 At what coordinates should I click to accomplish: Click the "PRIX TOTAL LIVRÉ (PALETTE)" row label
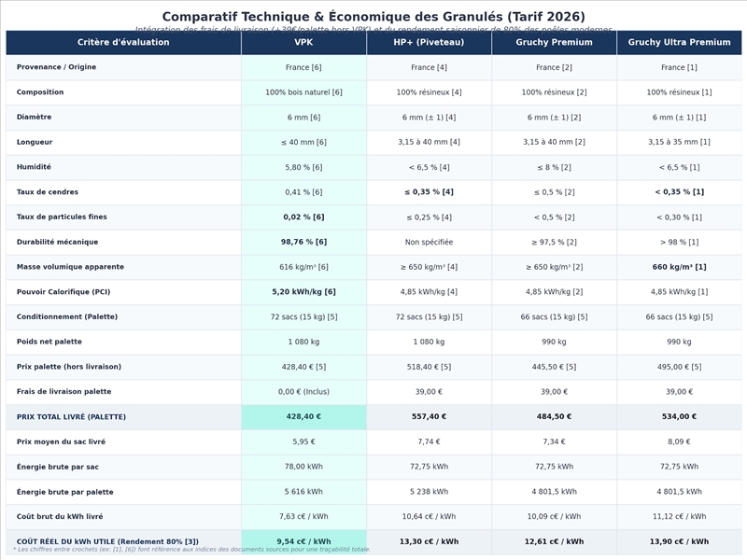pos(72,416)
